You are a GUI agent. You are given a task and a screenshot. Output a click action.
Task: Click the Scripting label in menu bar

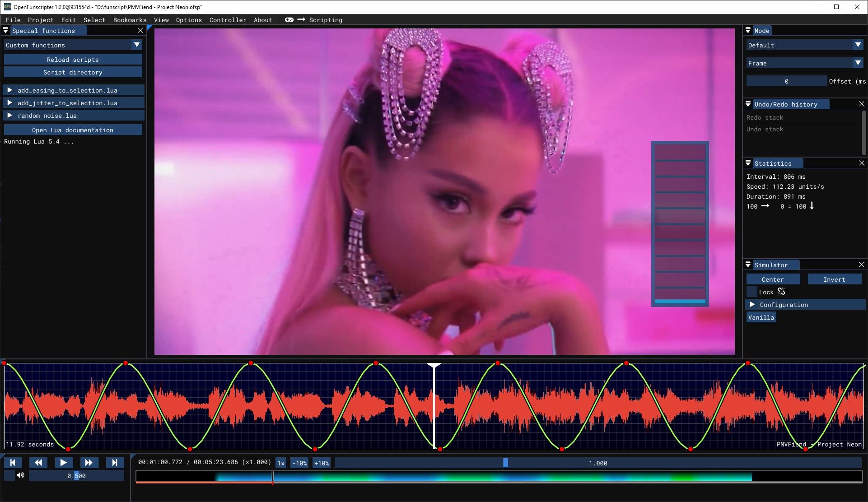(326, 20)
